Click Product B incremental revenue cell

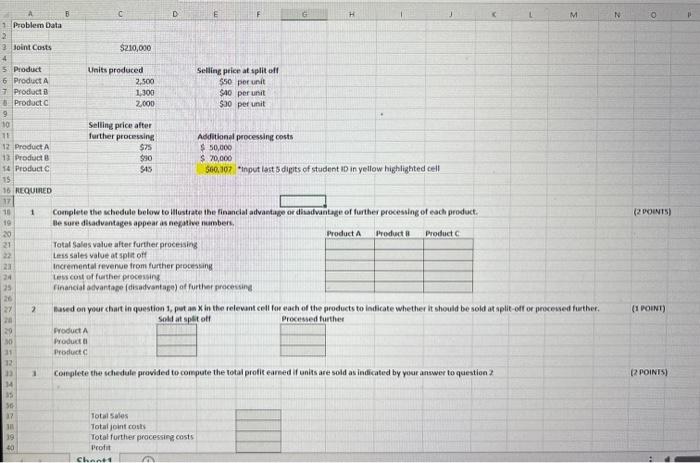coord(399,266)
